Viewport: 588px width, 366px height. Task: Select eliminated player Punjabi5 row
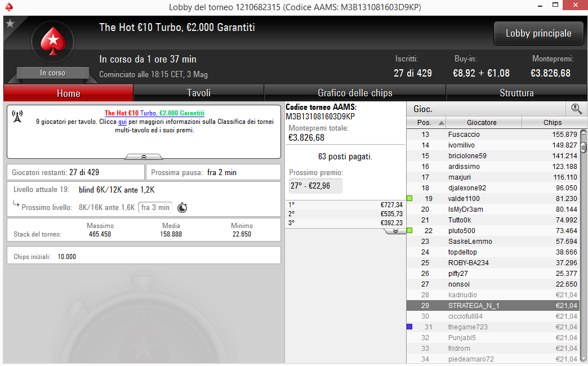493,337
